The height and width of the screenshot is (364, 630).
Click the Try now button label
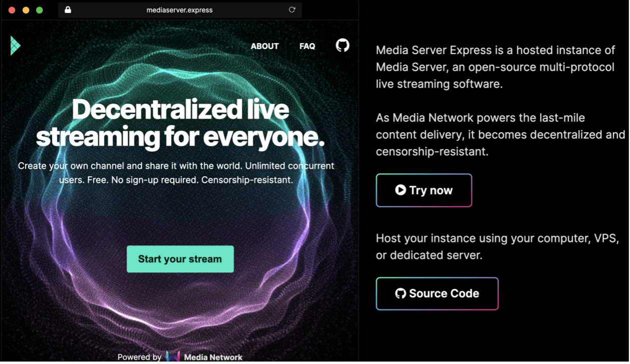coord(431,190)
